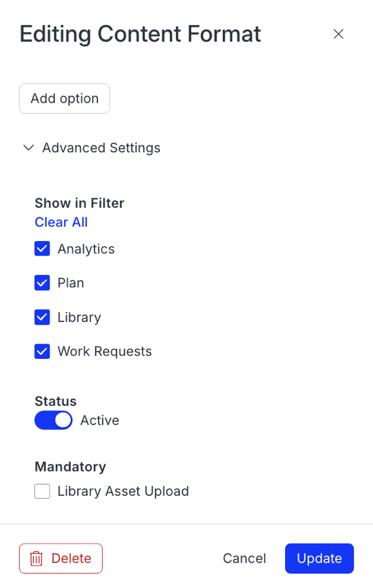Uncheck the Analytics checkbox
Viewport: 373px width, 588px height.
pyautogui.click(x=42, y=248)
